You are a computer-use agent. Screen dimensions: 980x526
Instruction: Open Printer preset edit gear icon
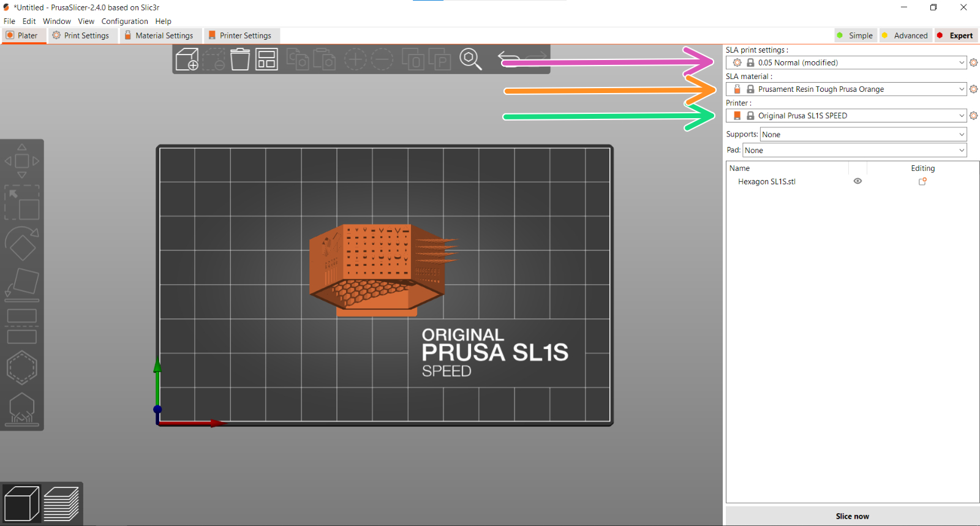tap(973, 116)
